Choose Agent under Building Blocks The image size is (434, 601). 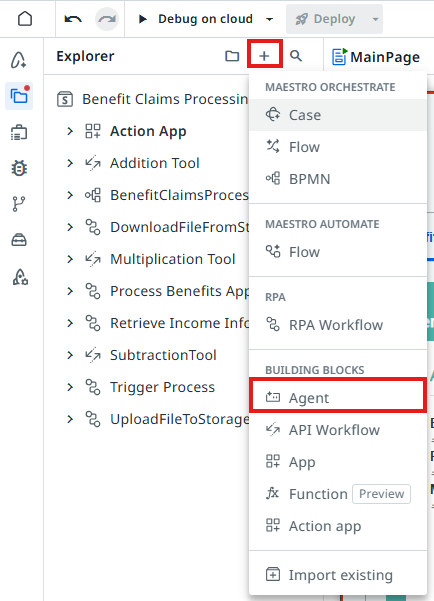click(x=338, y=398)
